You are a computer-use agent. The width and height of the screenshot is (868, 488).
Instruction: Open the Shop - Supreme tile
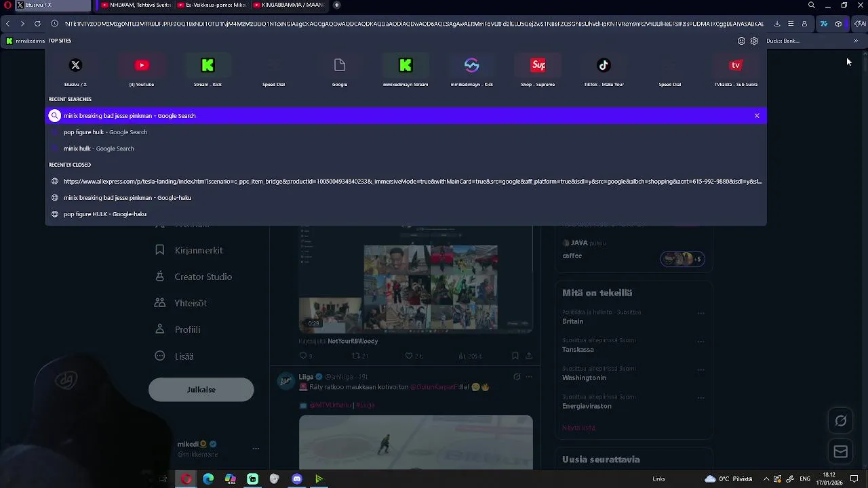pos(538,71)
